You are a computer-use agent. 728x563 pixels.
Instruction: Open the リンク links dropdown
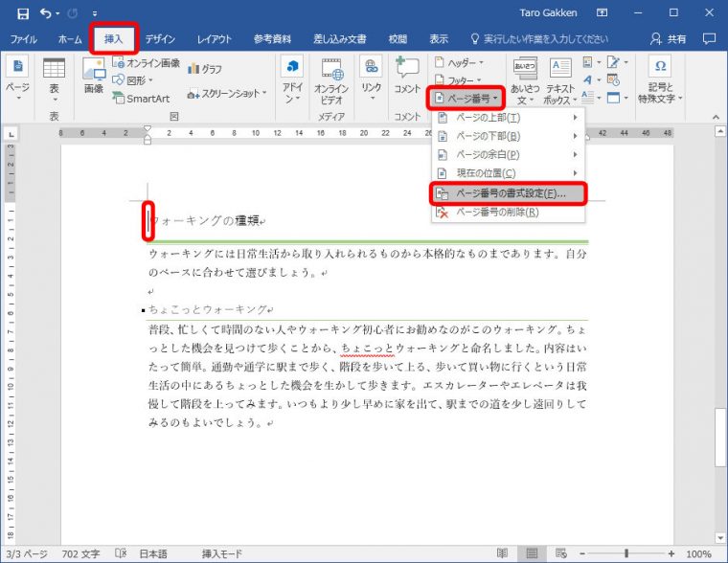372,79
